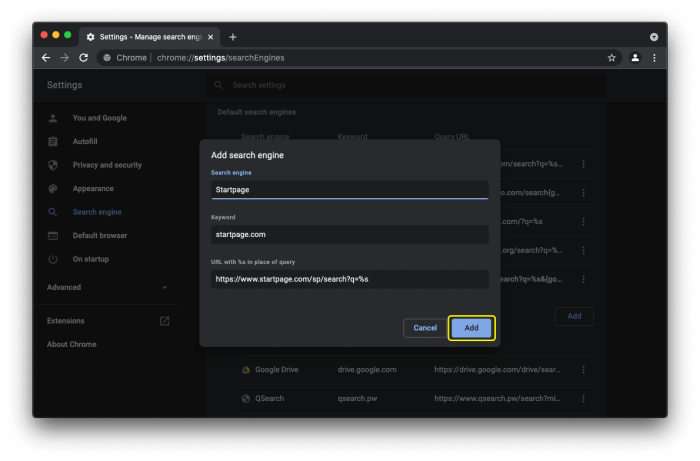The height and width of the screenshot is (461, 700).
Task: Click the Search engine name field
Action: [350, 190]
